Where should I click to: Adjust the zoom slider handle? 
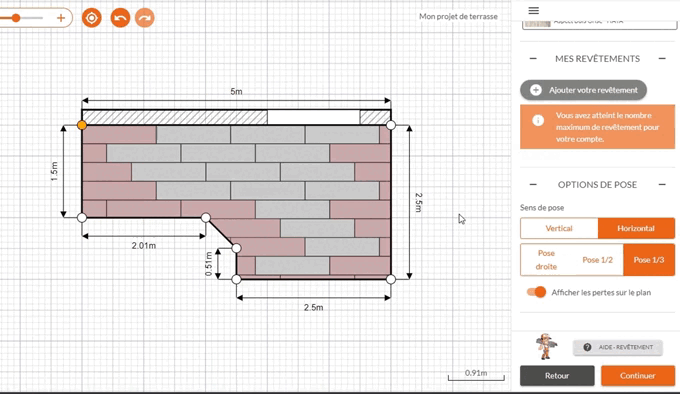pyautogui.click(x=16, y=18)
